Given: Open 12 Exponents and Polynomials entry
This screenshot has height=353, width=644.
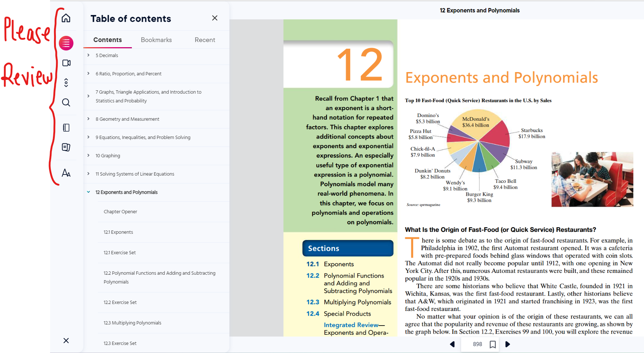Looking at the screenshot, I should (x=126, y=192).
